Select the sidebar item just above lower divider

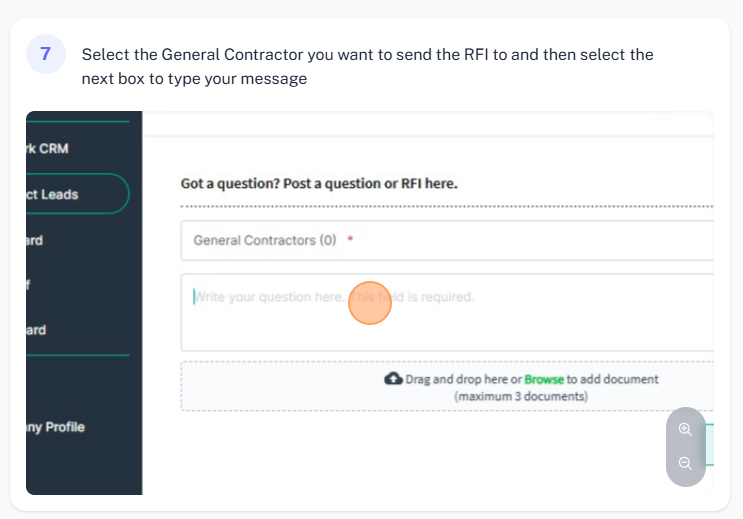(36, 330)
